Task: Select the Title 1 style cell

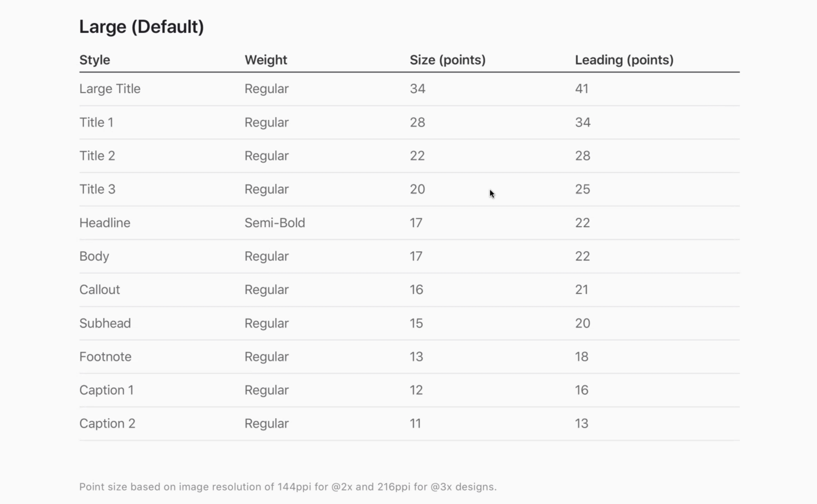Action: pyautogui.click(x=96, y=122)
